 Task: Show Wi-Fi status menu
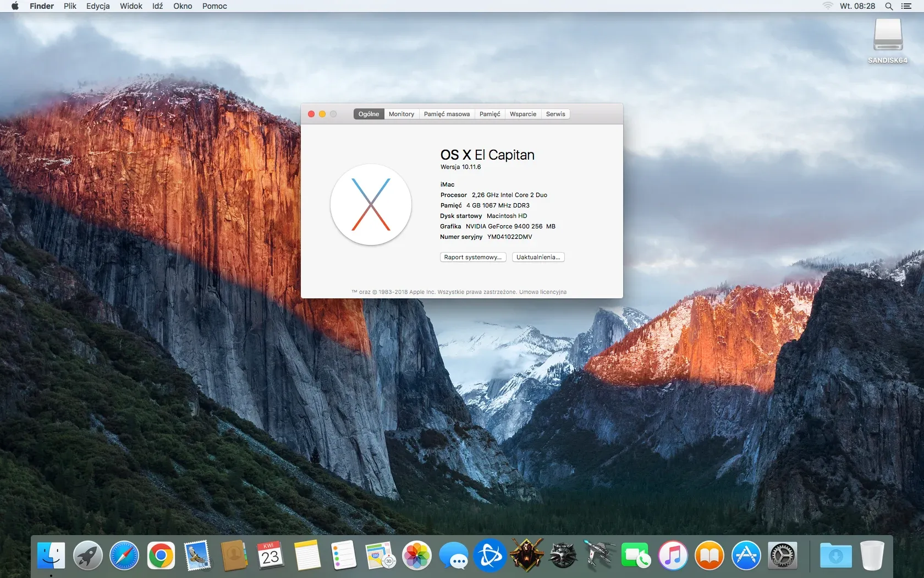(x=827, y=6)
